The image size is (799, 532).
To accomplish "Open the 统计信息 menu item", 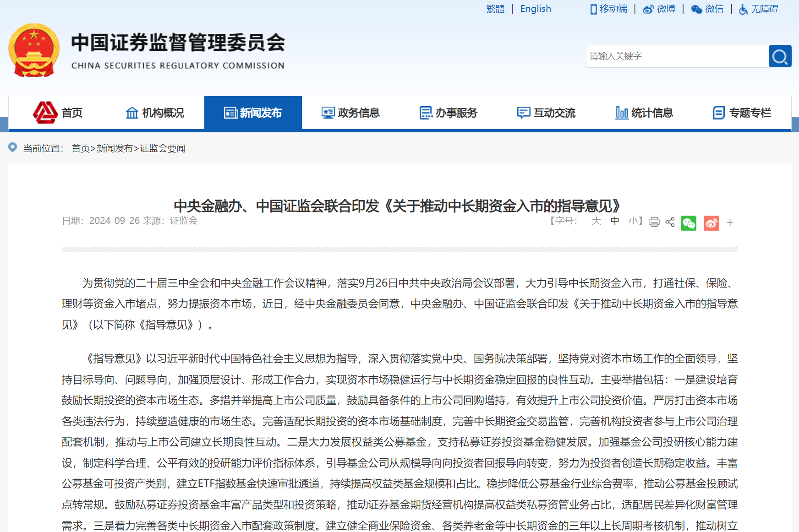I will pos(645,113).
